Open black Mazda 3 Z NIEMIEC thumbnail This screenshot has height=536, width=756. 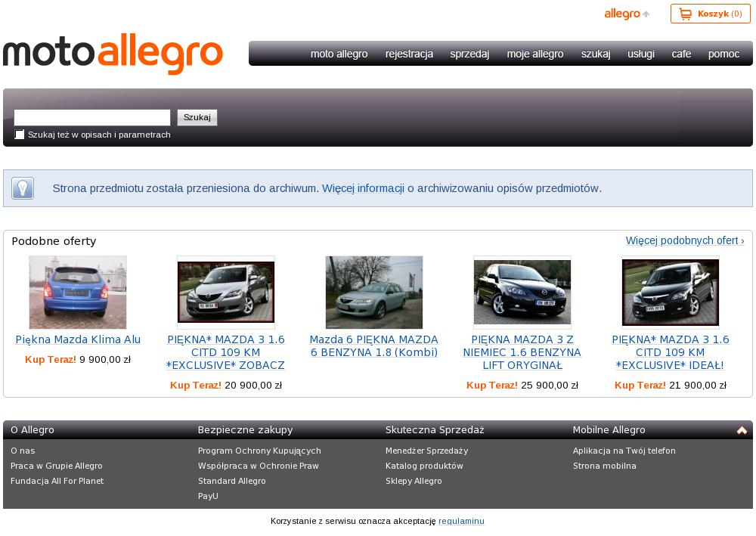[522, 292]
